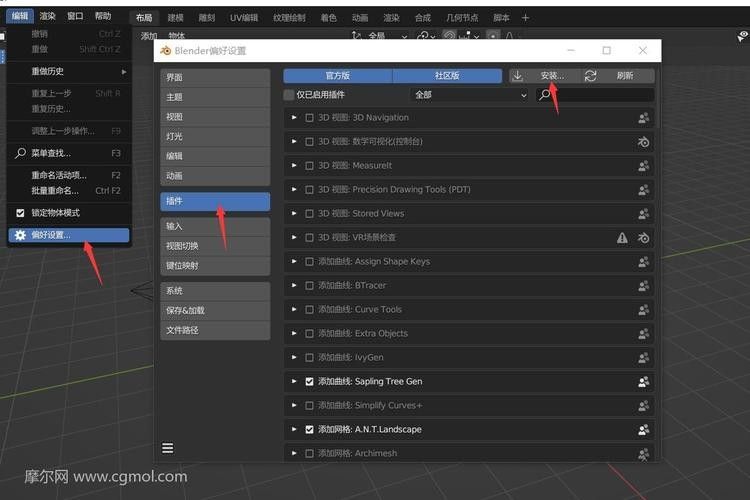Click the 菜单查找 menu entry
This screenshot has width=750, height=500.
(x=69, y=153)
